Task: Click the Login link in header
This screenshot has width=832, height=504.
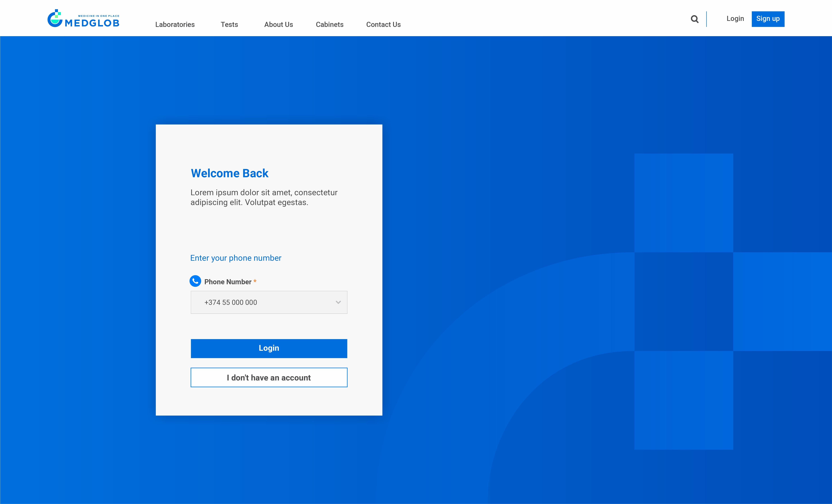Action: coord(735,19)
